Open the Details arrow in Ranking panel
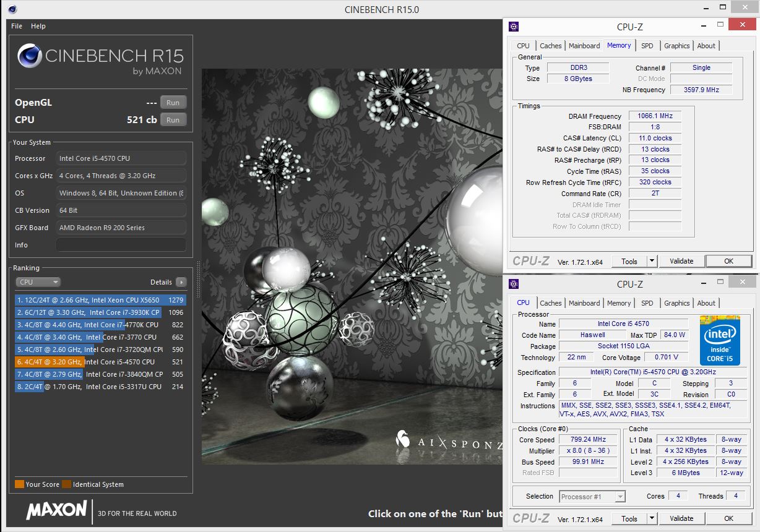 181,282
